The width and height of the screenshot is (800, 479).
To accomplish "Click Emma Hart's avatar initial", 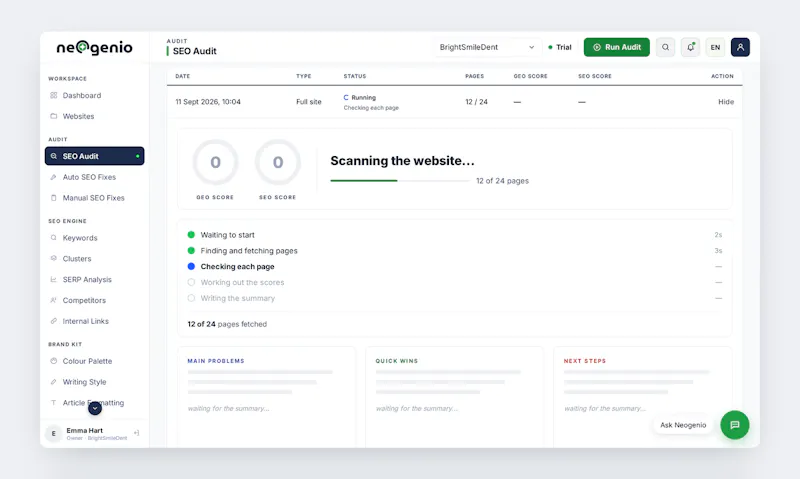I will pyautogui.click(x=53, y=434).
